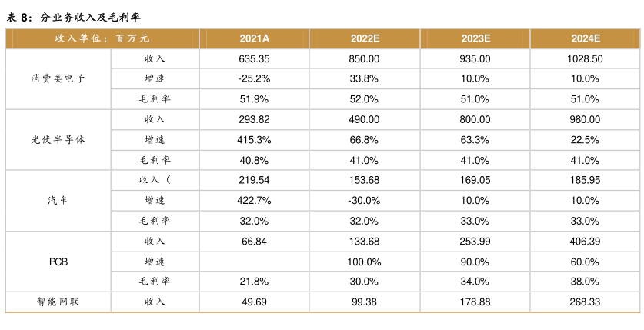Image resolution: width=644 pixels, height=330 pixels.
Task: Select the 2022E column header
Action: (365, 38)
